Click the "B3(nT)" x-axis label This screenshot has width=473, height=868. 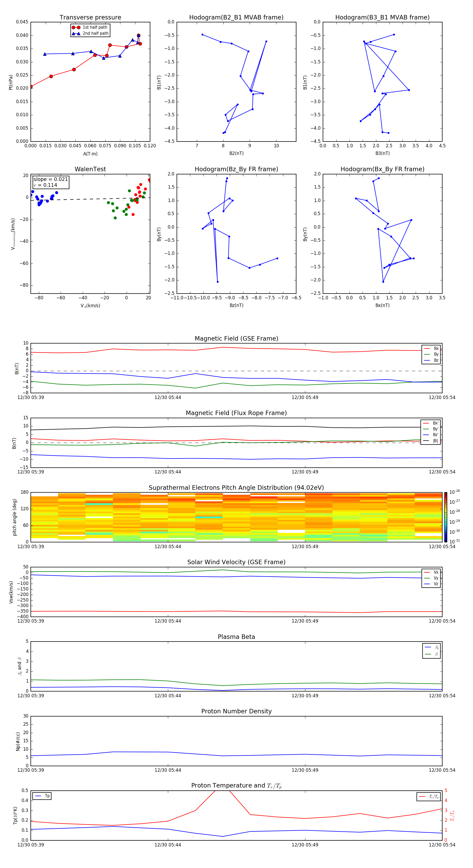tap(382, 153)
